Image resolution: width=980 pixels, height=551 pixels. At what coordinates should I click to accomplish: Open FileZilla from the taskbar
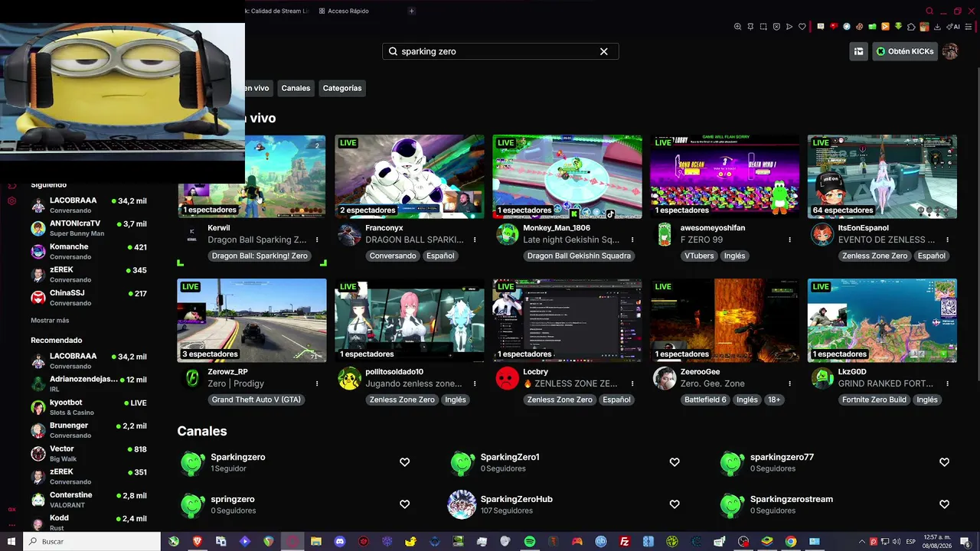point(625,541)
